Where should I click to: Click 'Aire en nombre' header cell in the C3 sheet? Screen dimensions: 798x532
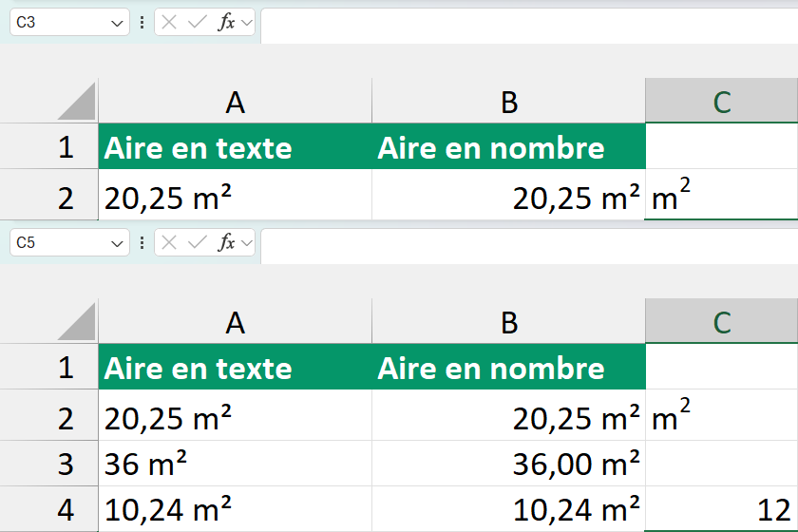(x=509, y=146)
